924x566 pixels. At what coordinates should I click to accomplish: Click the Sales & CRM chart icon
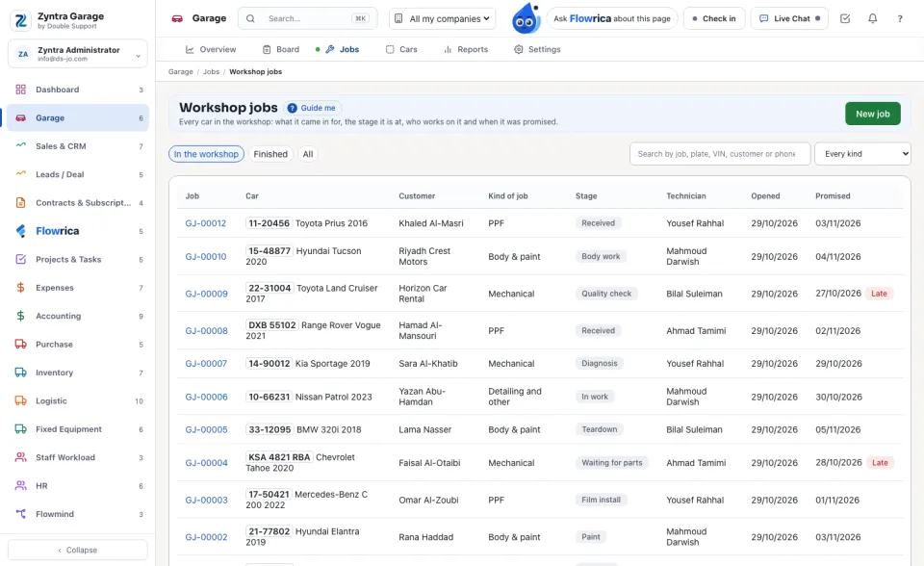[x=20, y=145]
